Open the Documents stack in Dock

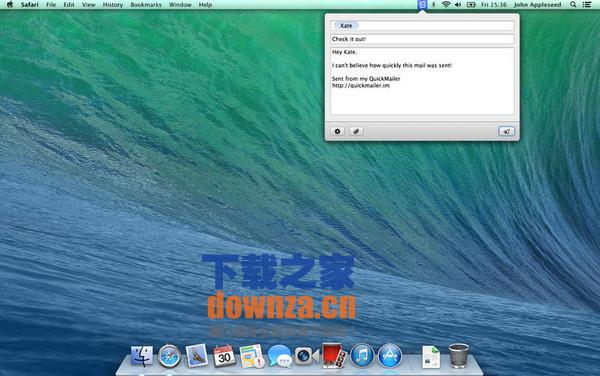point(431,356)
